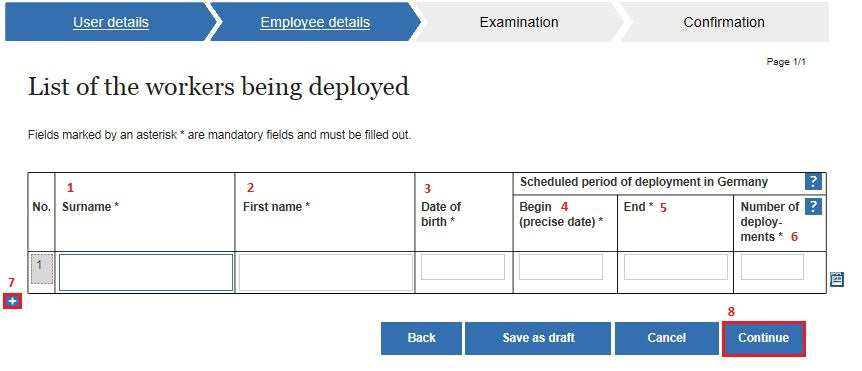Click the Number of deployments field

(772, 267)
